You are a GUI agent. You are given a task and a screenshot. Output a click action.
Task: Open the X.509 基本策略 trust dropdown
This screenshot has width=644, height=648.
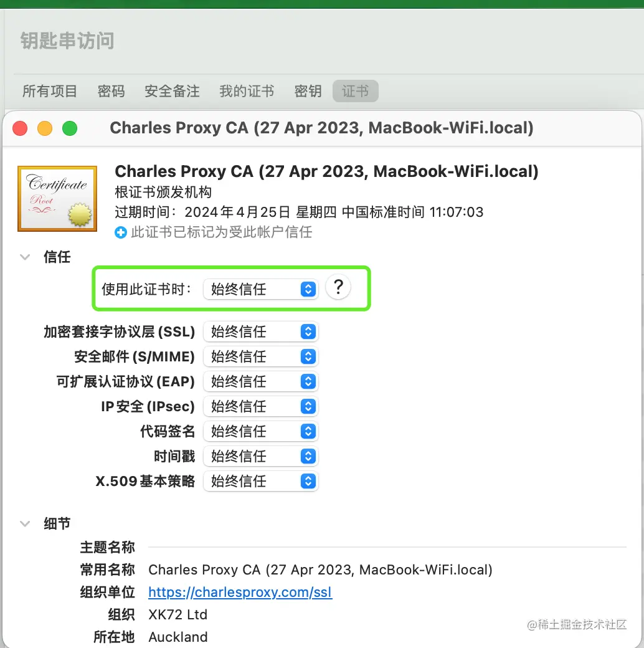(x=261, y=481)
